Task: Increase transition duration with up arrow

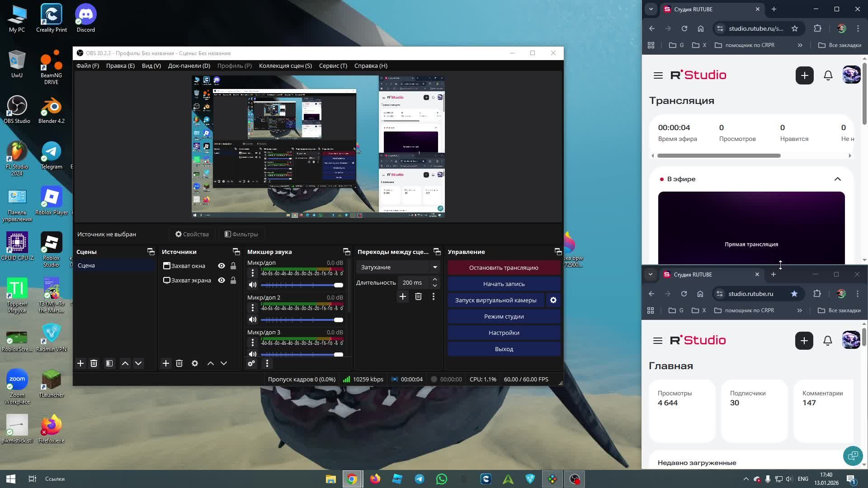Action: pos(435,280)
